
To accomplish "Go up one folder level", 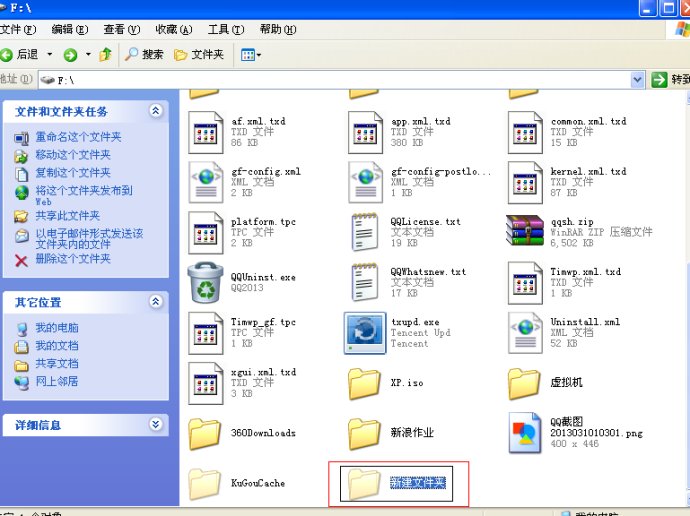I will pyautogui.click(x=106, y=55).
